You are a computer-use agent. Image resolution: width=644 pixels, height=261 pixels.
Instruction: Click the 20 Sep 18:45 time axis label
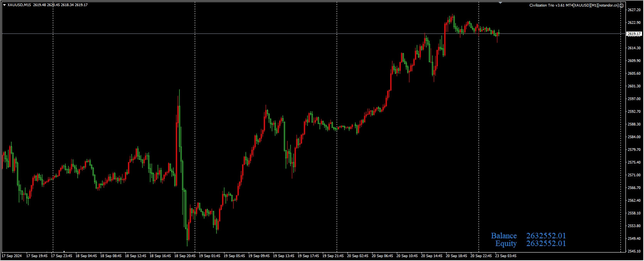click(457, 256)
